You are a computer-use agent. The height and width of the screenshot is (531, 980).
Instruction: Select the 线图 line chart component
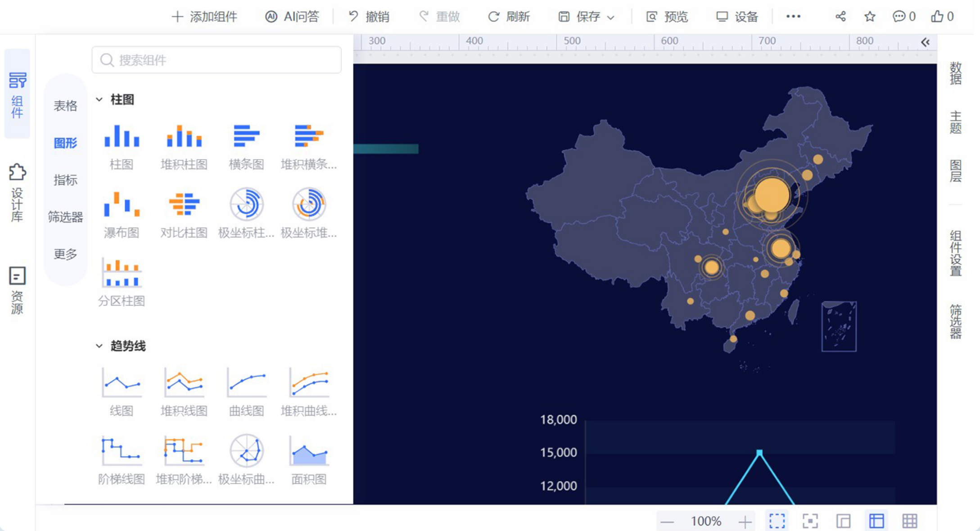[122, 393]
